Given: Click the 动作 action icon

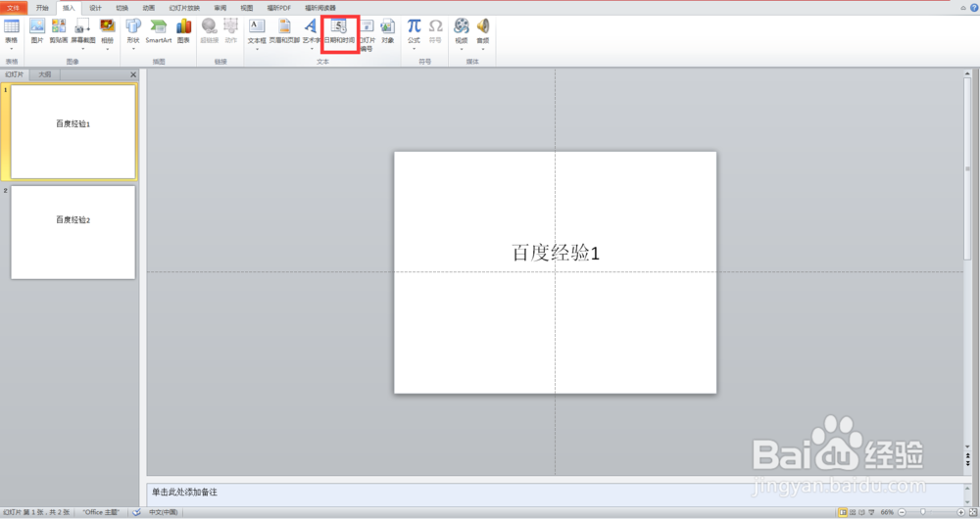Looking at the screenshot, I should [x=230, y=26].
